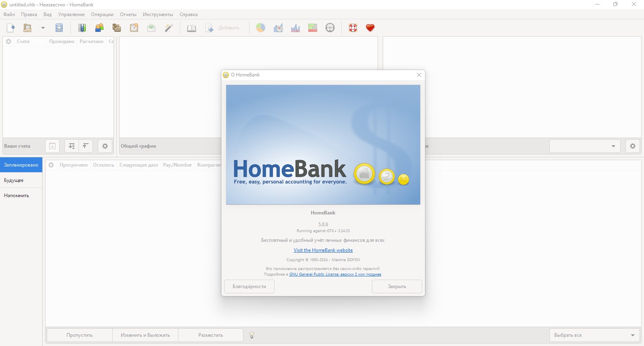This screenshot has height=346, width=644.
Task: Click the Разместить button
Action: pos(211,335)
